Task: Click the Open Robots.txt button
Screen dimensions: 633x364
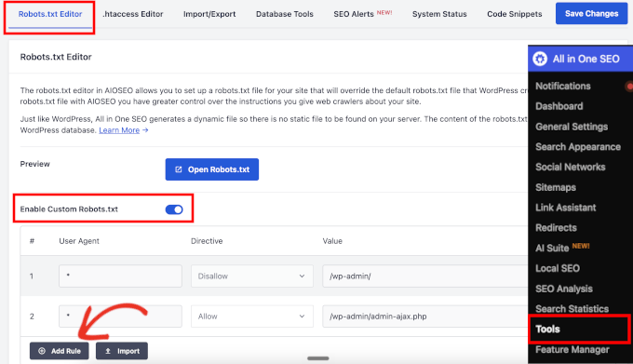Action: click(212, 169)
